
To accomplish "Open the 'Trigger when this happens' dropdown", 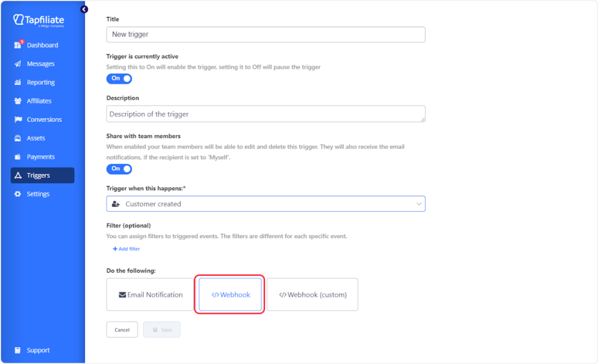I will coord(265,204).
